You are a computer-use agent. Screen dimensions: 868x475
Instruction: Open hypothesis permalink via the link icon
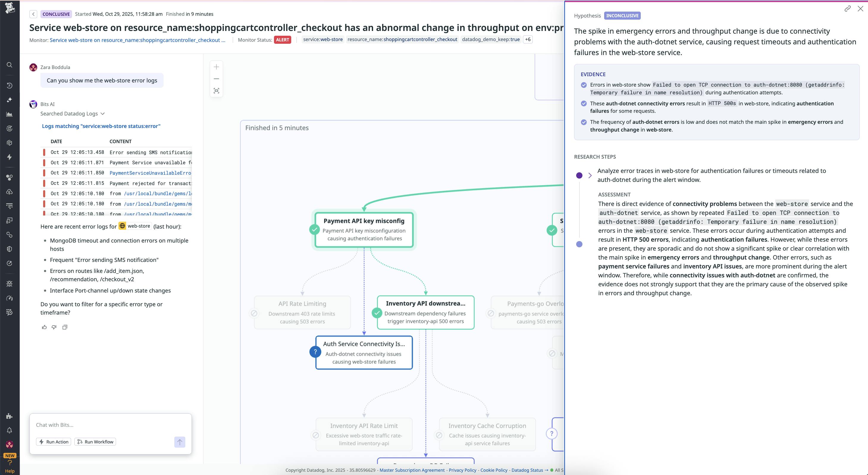(847, 9)
